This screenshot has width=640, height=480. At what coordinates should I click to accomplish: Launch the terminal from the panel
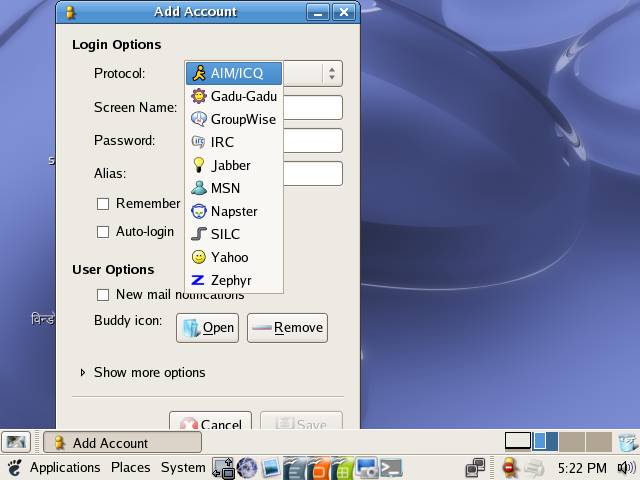391,467
